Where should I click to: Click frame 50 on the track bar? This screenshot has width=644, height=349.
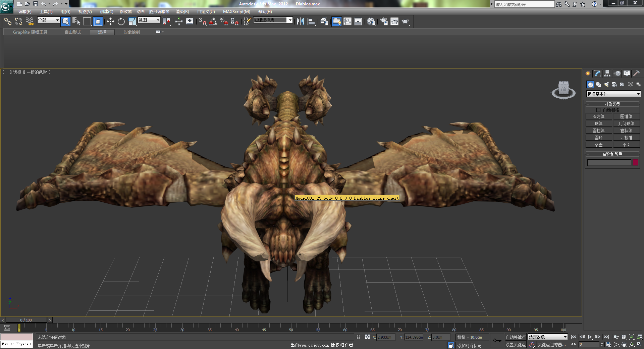[x=291, y=328]
